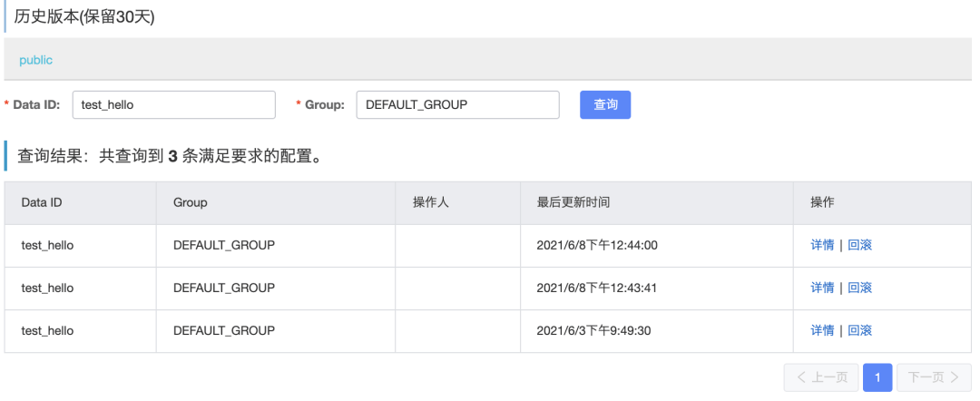Click the 上一页 previous page button
Viewport: 980px width, 401px height.
821,377
